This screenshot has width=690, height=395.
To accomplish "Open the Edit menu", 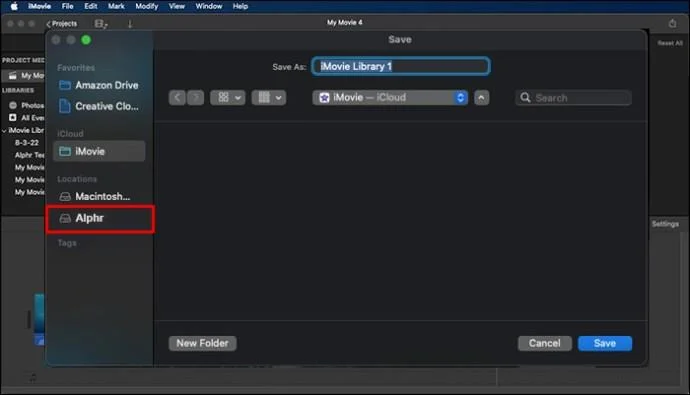I will [91, 6].
